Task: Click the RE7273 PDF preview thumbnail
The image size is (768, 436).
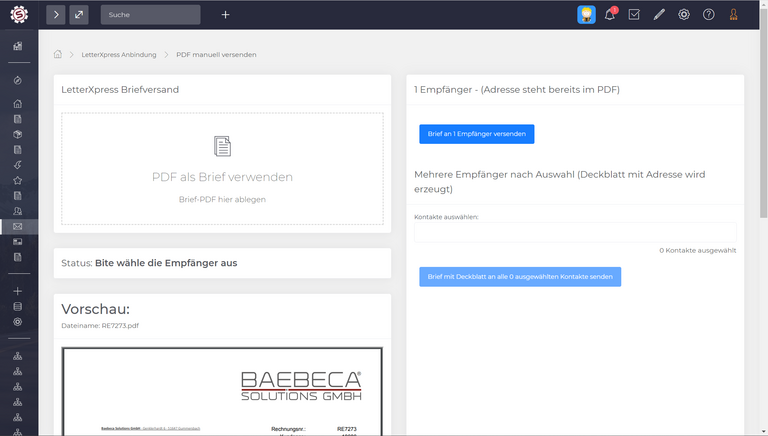Action: [222, 390]
